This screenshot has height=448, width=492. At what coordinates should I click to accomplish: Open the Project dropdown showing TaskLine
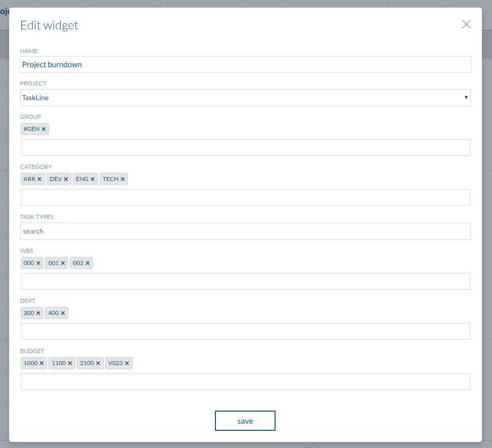[x=245, y=98]
